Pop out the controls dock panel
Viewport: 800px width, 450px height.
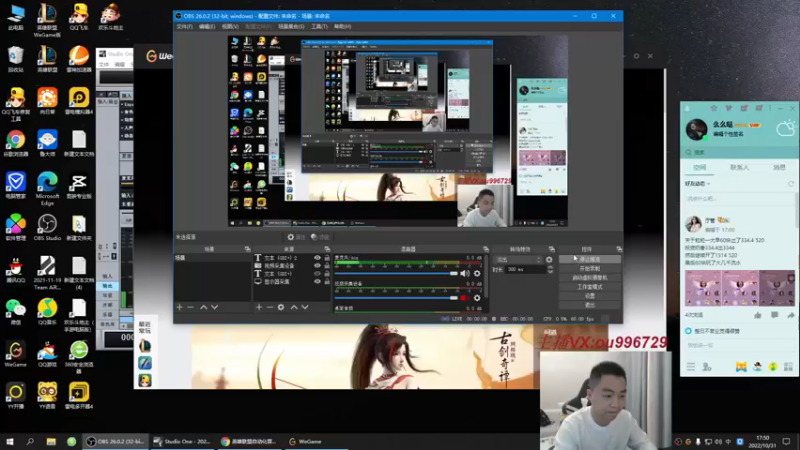pos(619,249)
